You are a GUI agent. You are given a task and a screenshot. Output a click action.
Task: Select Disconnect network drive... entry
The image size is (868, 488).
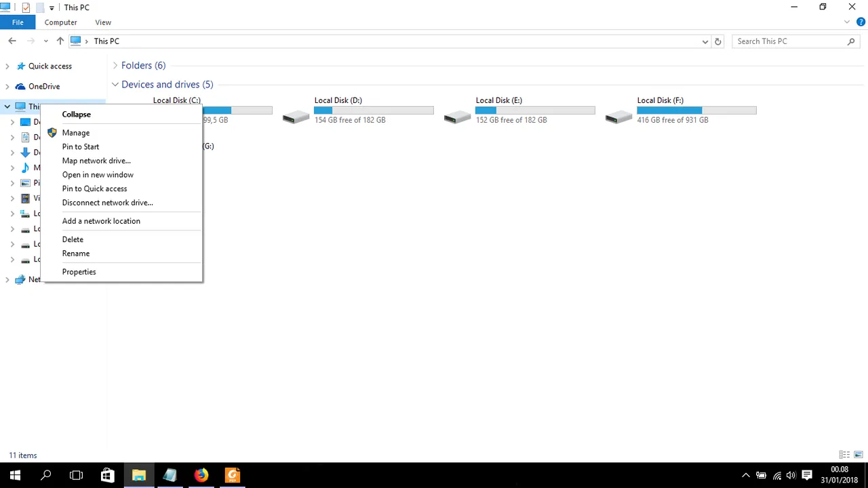(x=107, y=203)
